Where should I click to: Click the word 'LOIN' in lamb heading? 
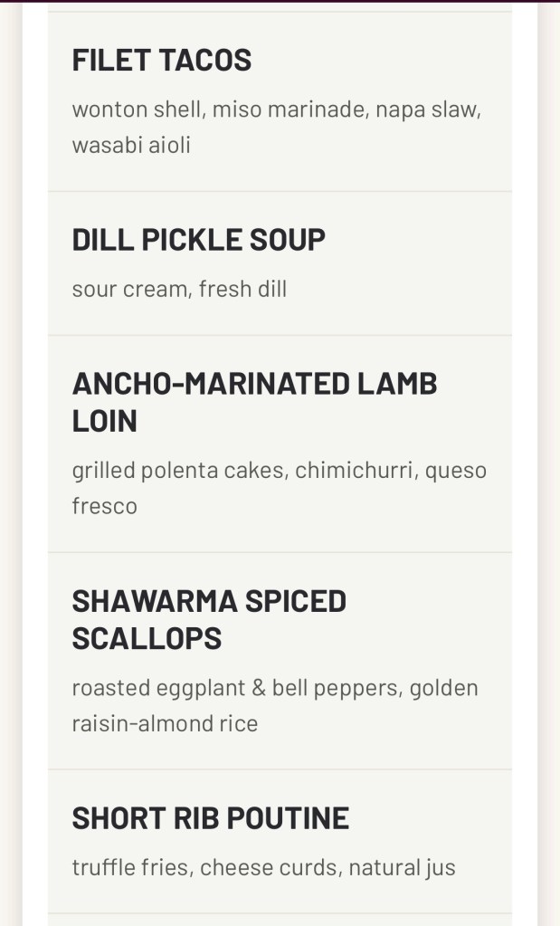click(x=104, y=421)
